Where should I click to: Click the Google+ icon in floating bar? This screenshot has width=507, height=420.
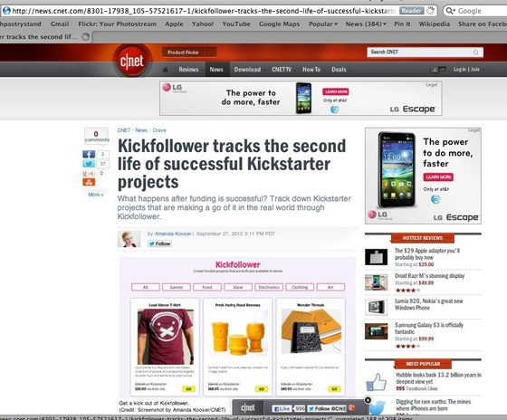[x=352, y=408]
